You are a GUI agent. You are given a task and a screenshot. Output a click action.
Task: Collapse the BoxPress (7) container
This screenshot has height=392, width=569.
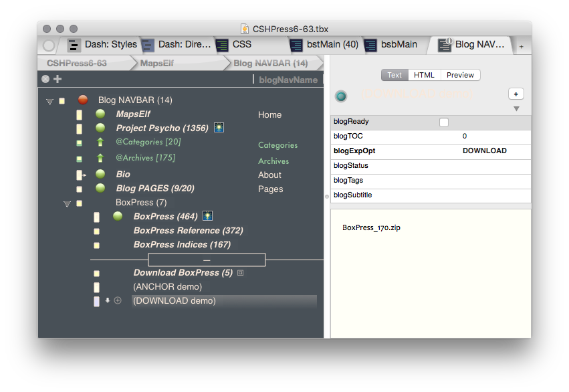tap(67, 203)
